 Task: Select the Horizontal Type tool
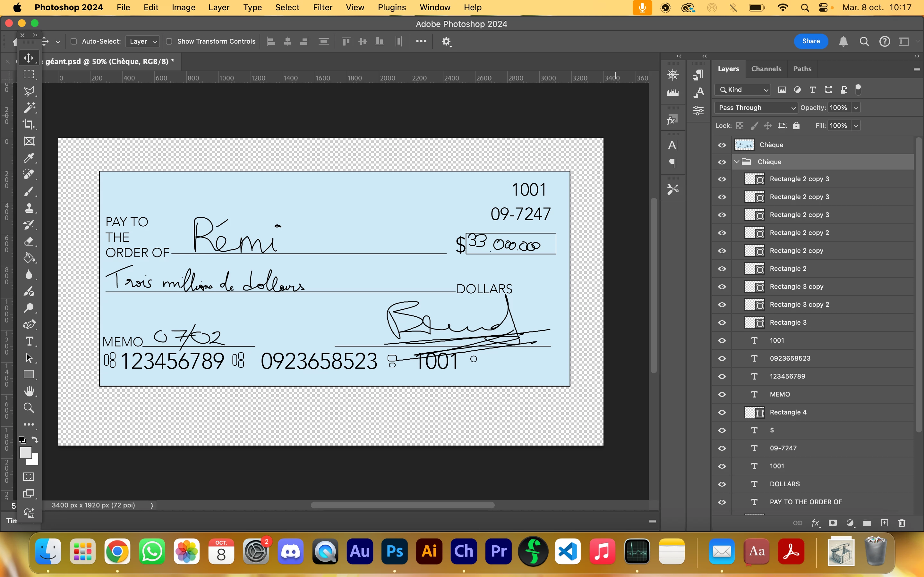(x=29, y=341)
